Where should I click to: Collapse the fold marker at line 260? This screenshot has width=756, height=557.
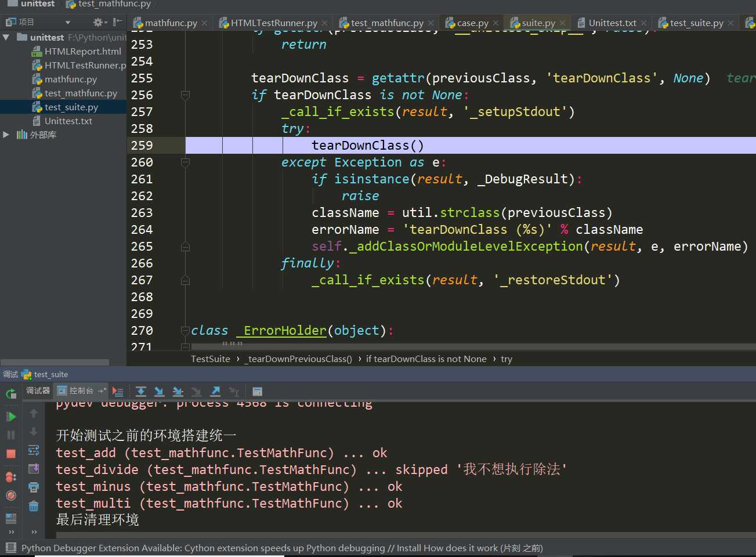tap(185, 162)
